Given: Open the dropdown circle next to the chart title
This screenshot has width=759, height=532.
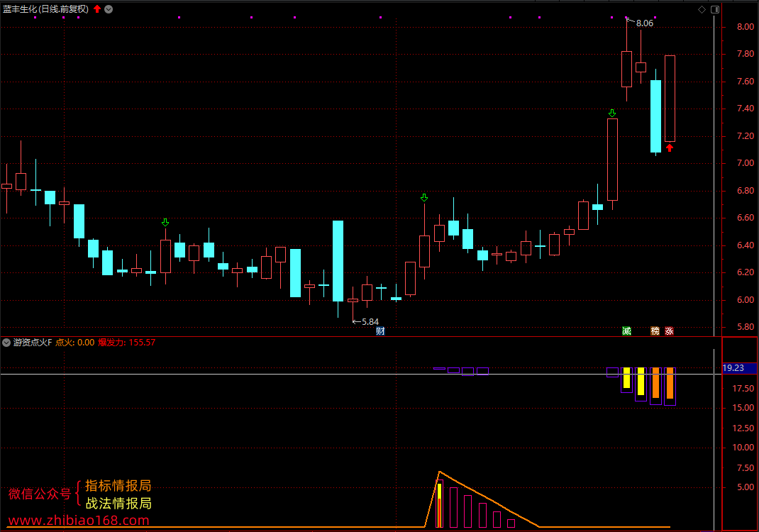Looking at the screenshot, I should [109, 9].
